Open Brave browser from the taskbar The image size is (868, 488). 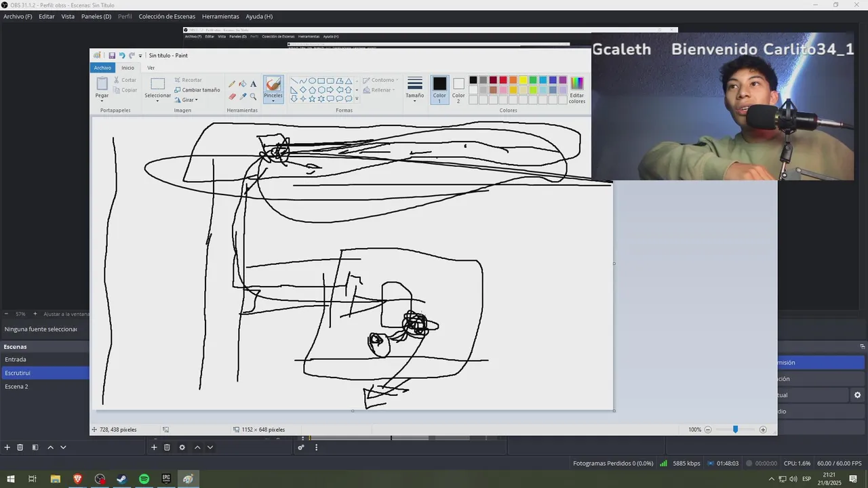[77, 479]
